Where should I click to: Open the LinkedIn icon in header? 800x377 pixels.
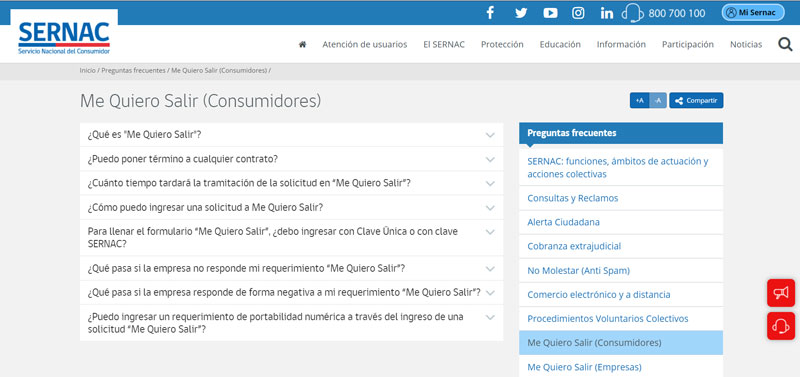pyautogui.click(x=607, y=13)
